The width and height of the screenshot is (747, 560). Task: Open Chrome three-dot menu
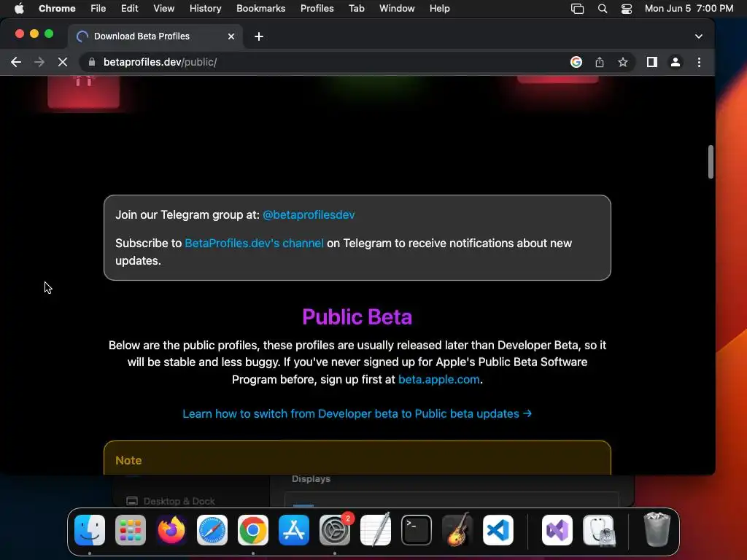coord(699,62)
